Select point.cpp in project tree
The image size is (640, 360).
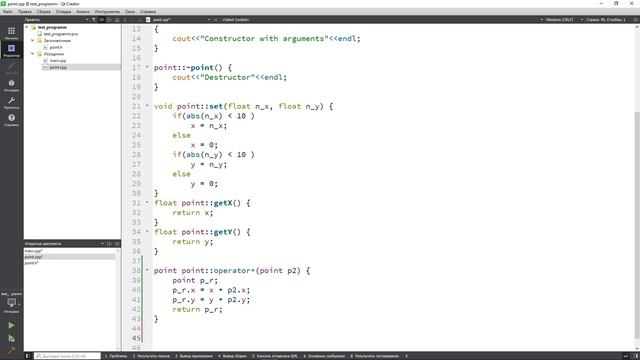point(58,67)
